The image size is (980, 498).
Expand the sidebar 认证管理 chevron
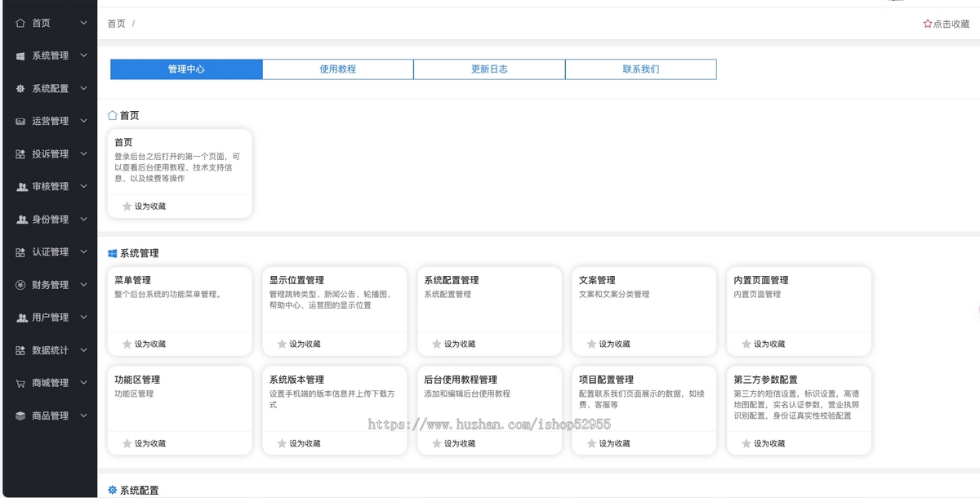click(83, 251)
